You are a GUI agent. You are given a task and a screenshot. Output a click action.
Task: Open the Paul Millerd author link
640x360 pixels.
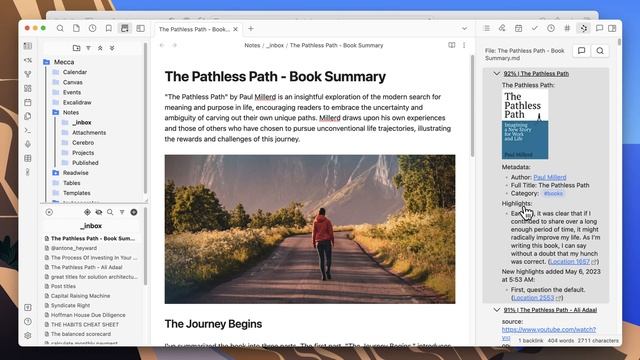[x=550, y=178]
